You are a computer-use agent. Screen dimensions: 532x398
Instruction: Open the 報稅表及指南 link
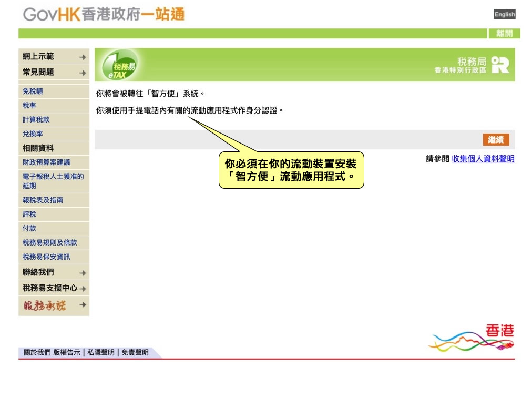(43, 200)
